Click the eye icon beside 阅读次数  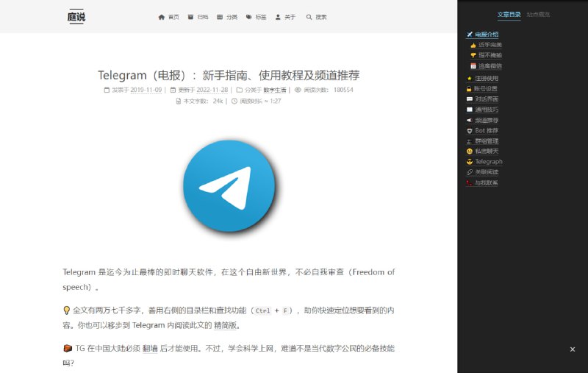point(298,90)
